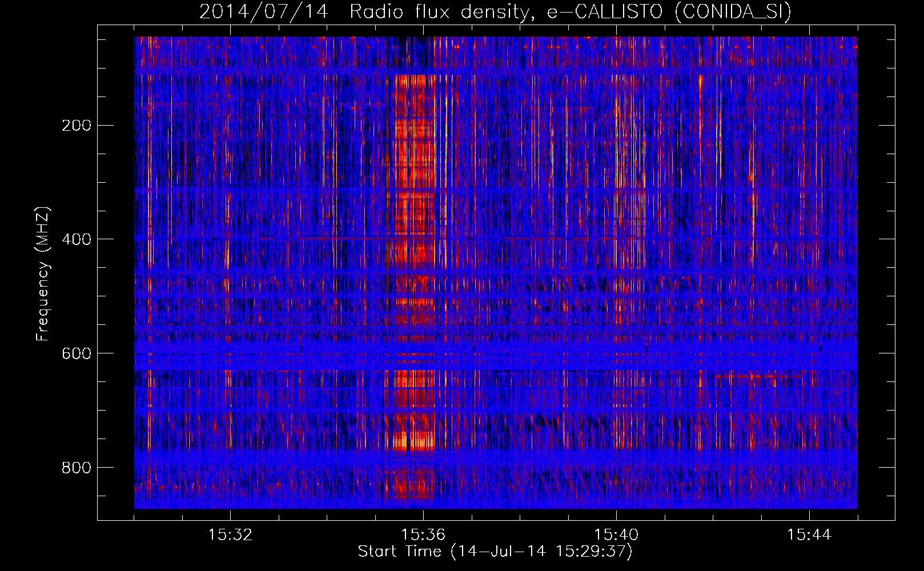Click the 'Frequency (MHZ)' y-axis label
This screenshot has height=571, width=924.
[x=43, y=274]
